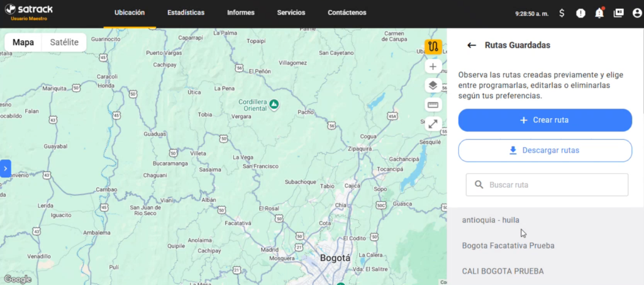Viewport: 644px width, 285px height.
Task: Click the Zipaquirá town label
Action: pos(360,148)
